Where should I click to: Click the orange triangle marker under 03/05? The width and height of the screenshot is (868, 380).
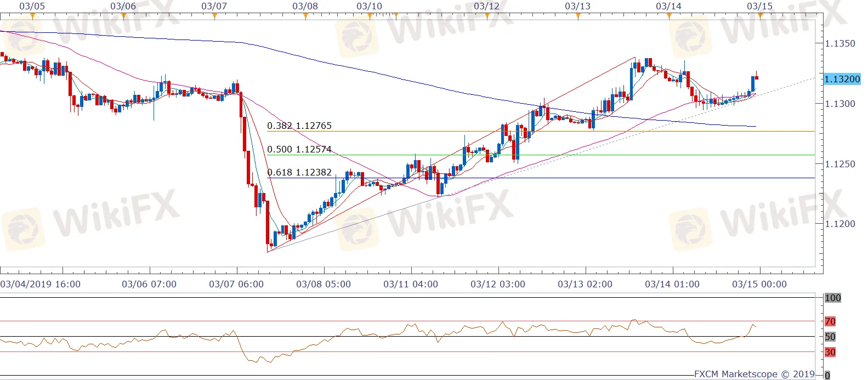32,16
